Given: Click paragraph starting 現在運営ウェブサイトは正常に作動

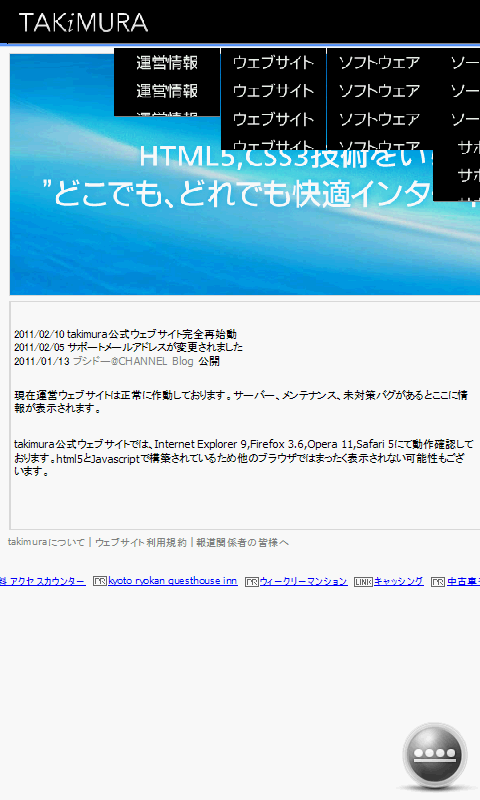Looking at the screenshot, I should point(241,402).
